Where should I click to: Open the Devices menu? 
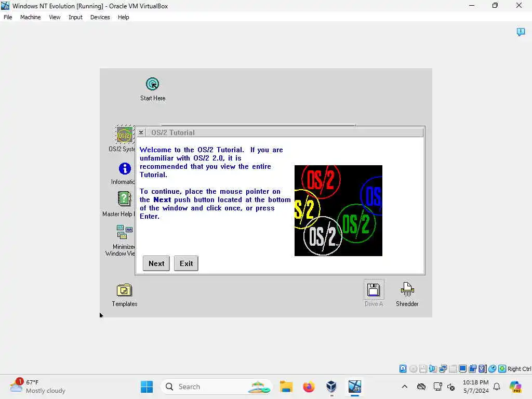click(x=100, y=17)
